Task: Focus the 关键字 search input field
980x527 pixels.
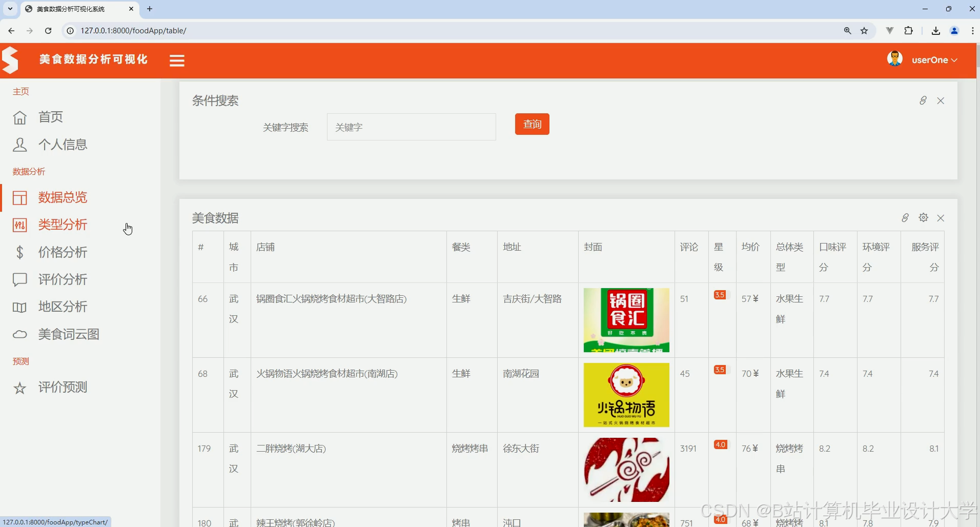Action: tap(412, 127)
